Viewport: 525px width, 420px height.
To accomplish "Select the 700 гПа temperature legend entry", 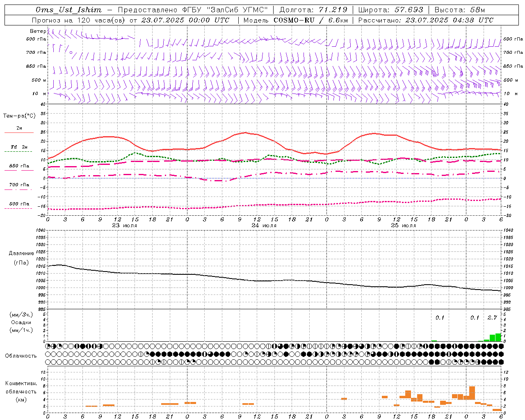I will point(19,185).
